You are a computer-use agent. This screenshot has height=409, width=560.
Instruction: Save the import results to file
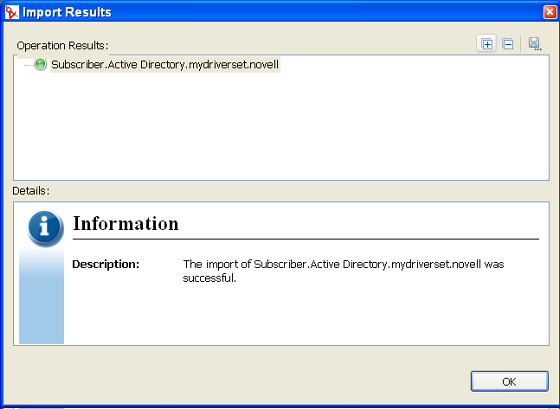(x=534, y=44)
